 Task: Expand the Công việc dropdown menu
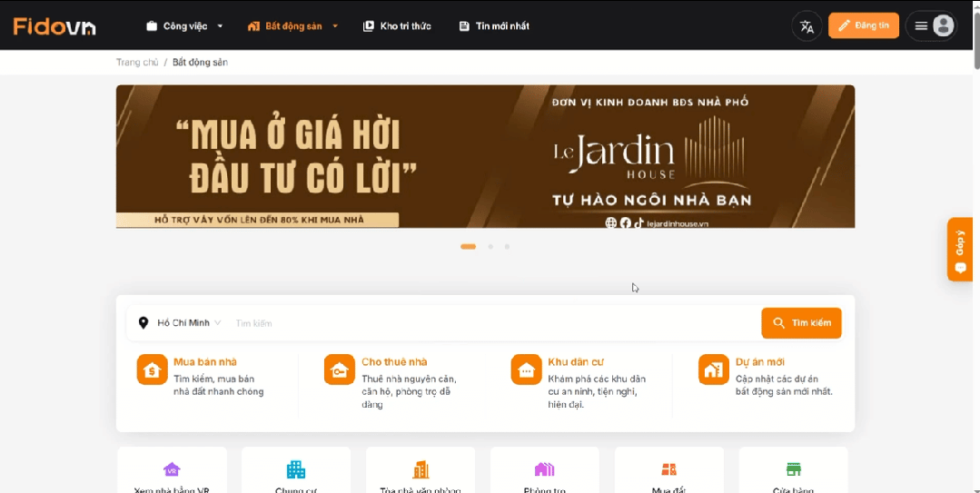pyautogui.click(x=184, y=26)
